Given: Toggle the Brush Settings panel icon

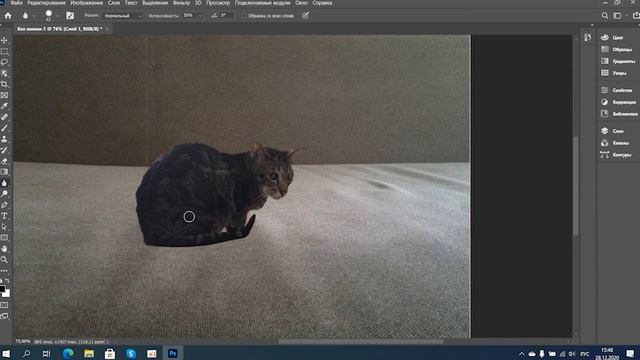Looking at the screenshot, I should tap(70, 16).
